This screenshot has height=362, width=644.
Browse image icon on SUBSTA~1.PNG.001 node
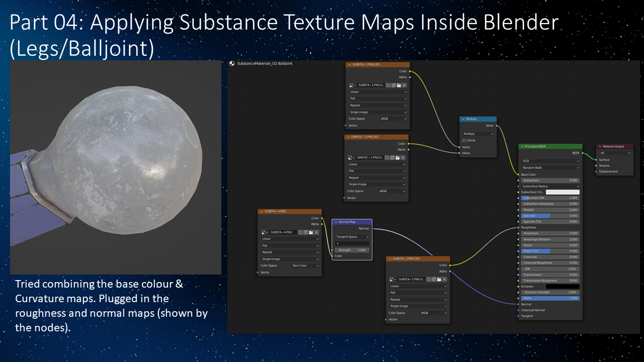point(352,85)
